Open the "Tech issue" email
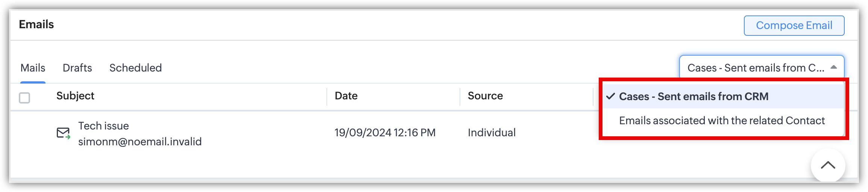 coord(103,126)
